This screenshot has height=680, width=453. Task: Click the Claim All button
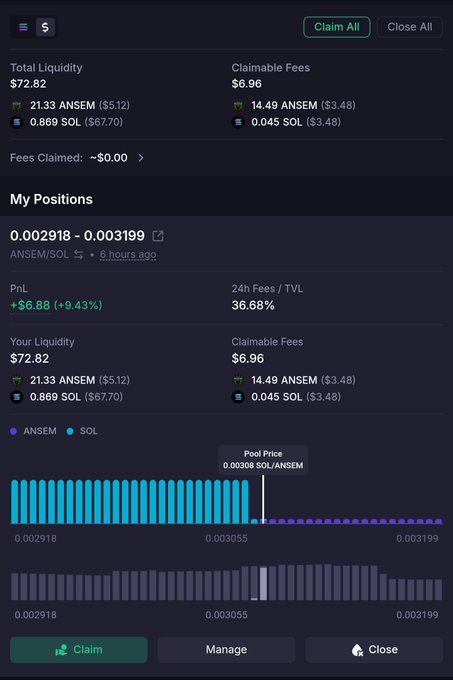[x=337, y=27]
